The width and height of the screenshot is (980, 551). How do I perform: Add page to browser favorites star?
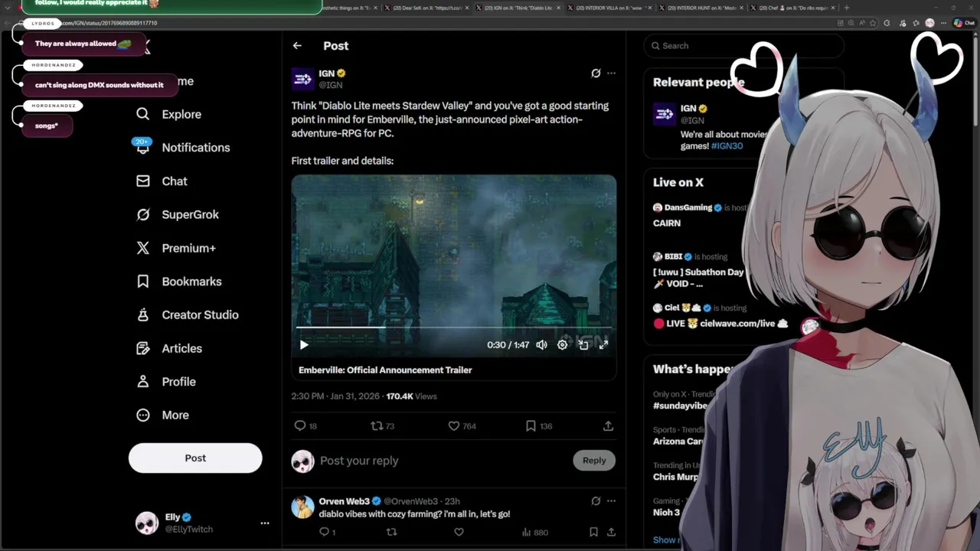click(873, 23)
